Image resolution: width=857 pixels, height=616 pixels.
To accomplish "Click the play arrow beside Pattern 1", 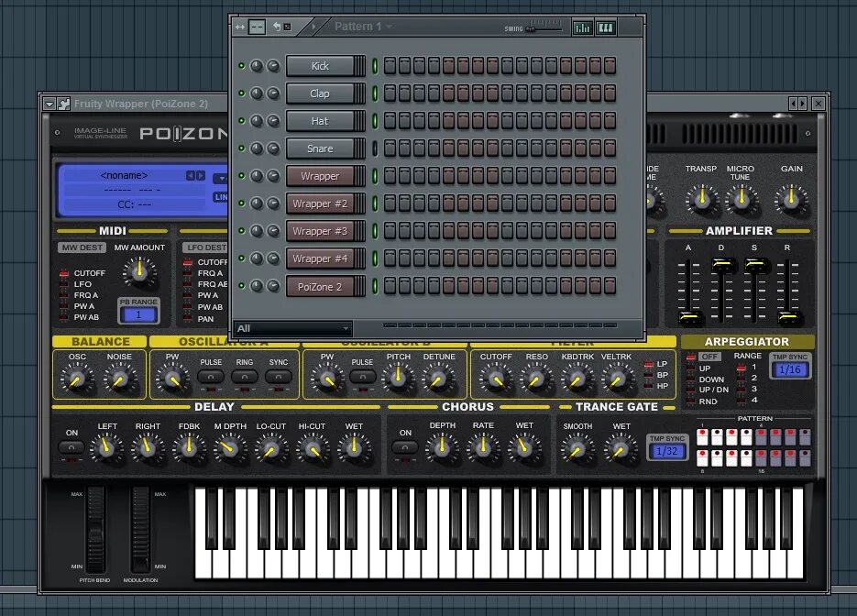I will pyautogui.click(x=313, y=27).
